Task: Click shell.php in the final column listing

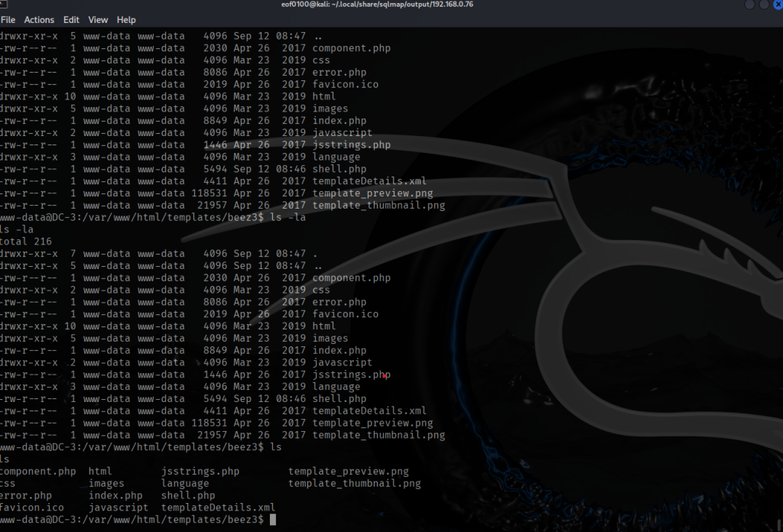Action: point(188,495)
